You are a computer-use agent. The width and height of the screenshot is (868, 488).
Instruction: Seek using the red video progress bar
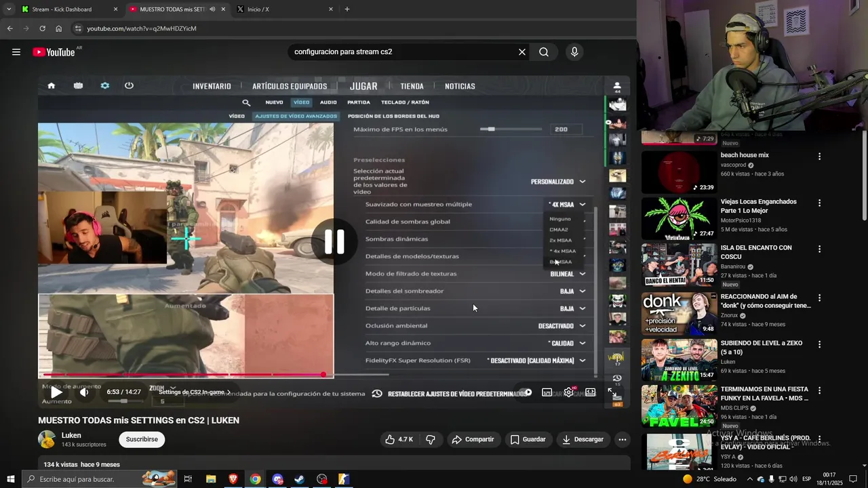[x=183, y=375]
